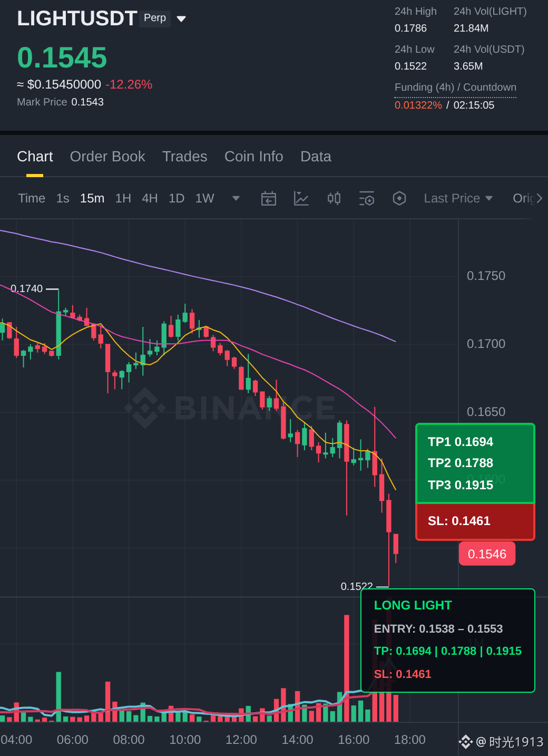Click the 24h High value 0.1786
Screen dimensions: 548x756
click(410, 28)
